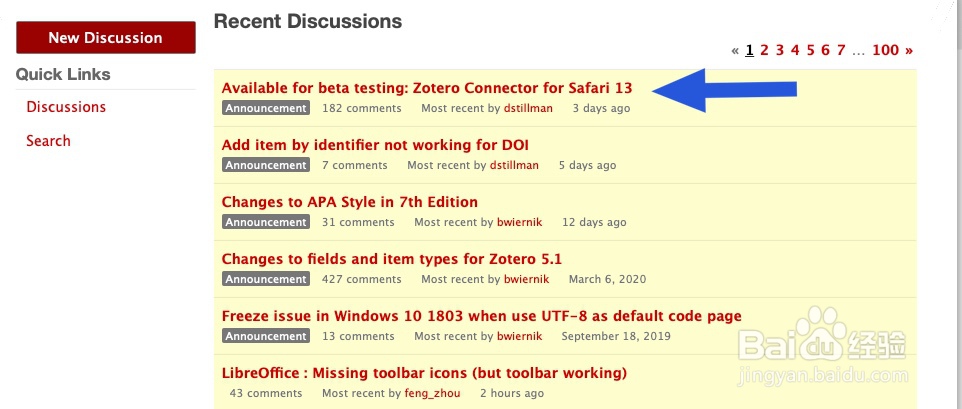Open Changes to APA Style 7th Edition
This screenshot has width=962, height=409.
(350, 202)
